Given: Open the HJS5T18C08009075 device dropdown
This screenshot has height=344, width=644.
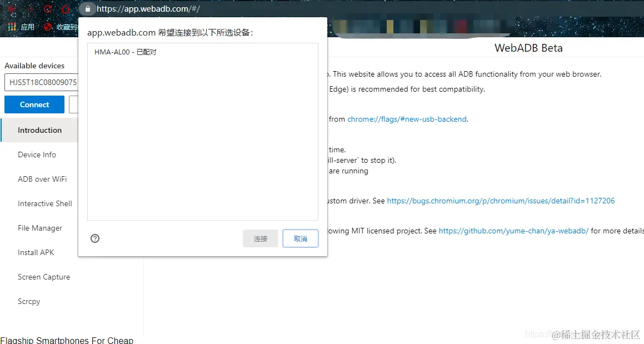Looking at the screenshot, I should 41,82.
